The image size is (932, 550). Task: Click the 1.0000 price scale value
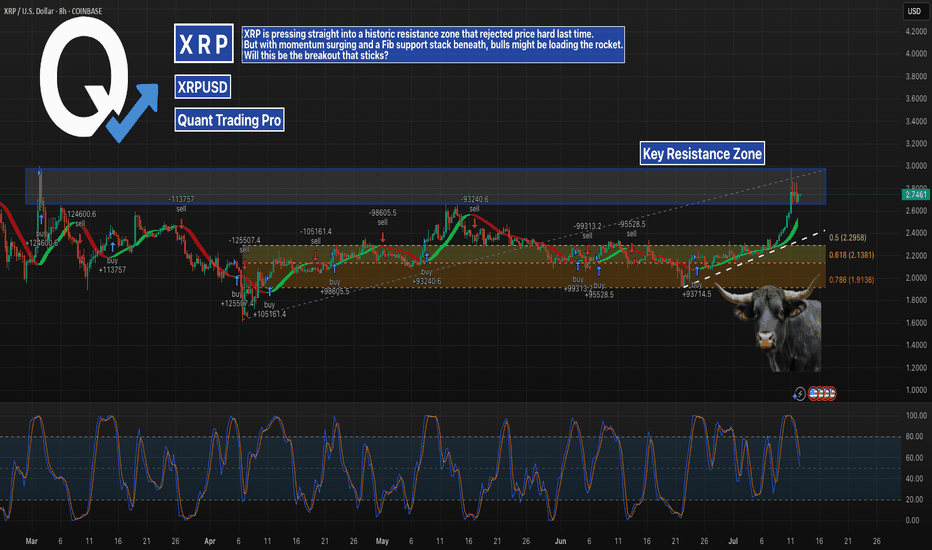(916, 390)
